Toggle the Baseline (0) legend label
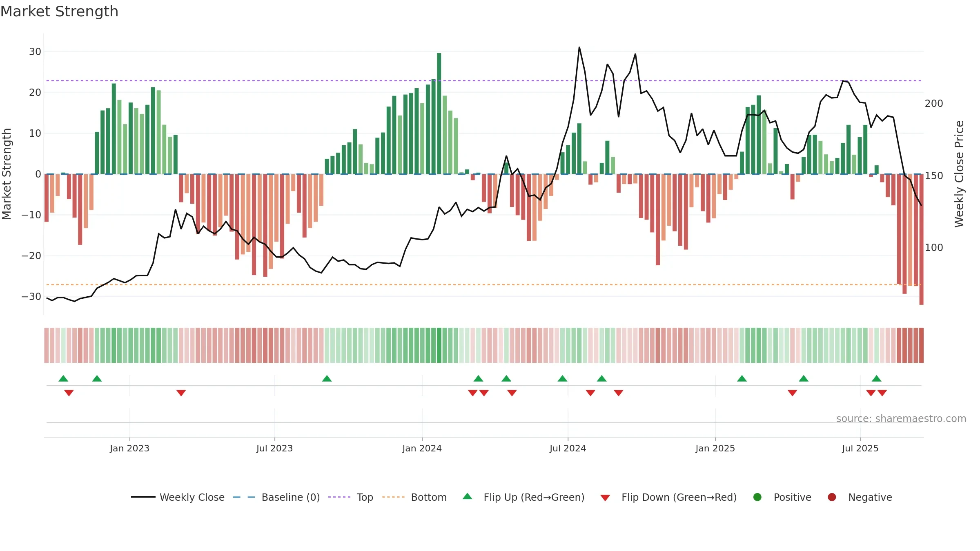 [291, 498]
